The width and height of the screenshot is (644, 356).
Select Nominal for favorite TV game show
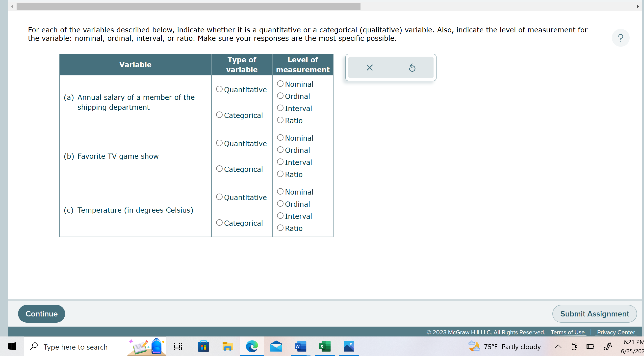click(x=280, y=137)
